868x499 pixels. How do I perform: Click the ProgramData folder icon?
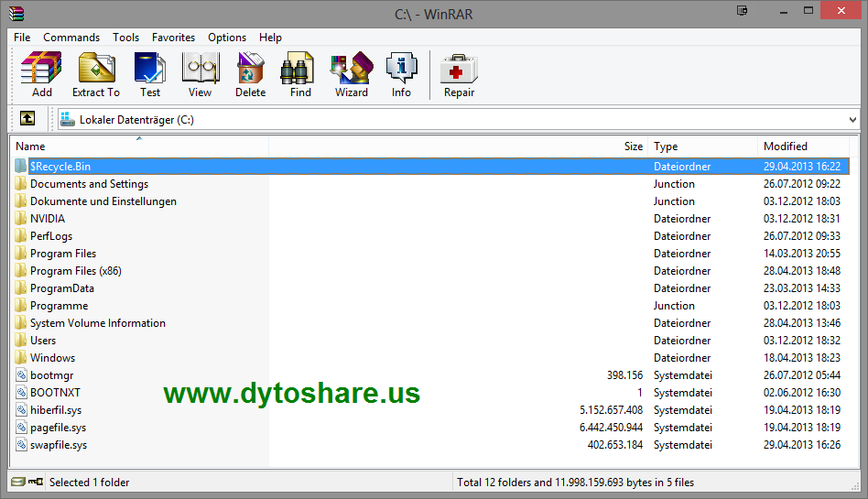coord(20,288)
